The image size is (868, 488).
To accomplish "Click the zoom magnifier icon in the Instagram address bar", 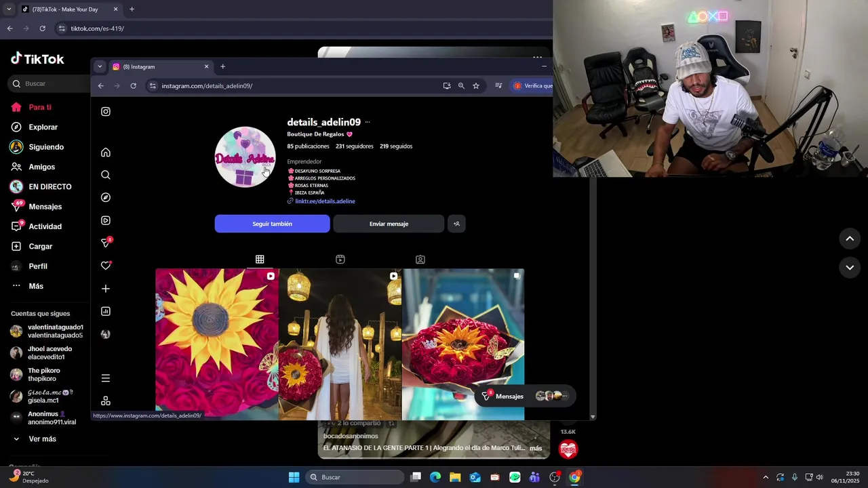I will pos(461,86).
